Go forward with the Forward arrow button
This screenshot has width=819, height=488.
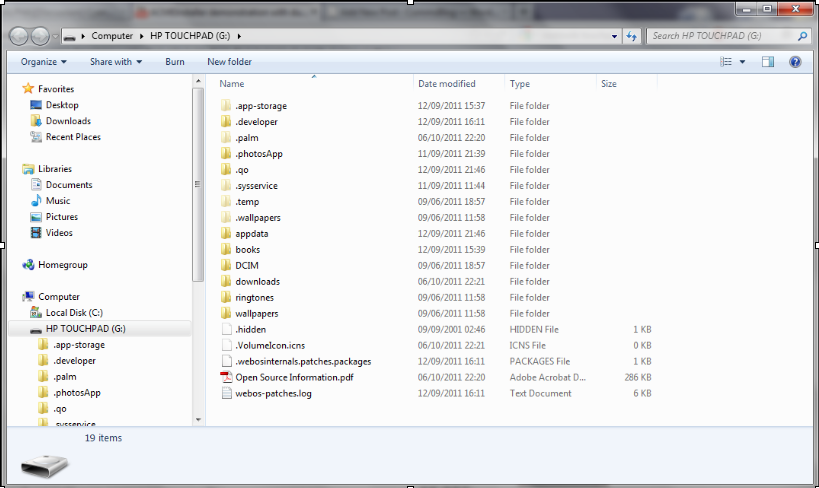[x=40, y=36]
